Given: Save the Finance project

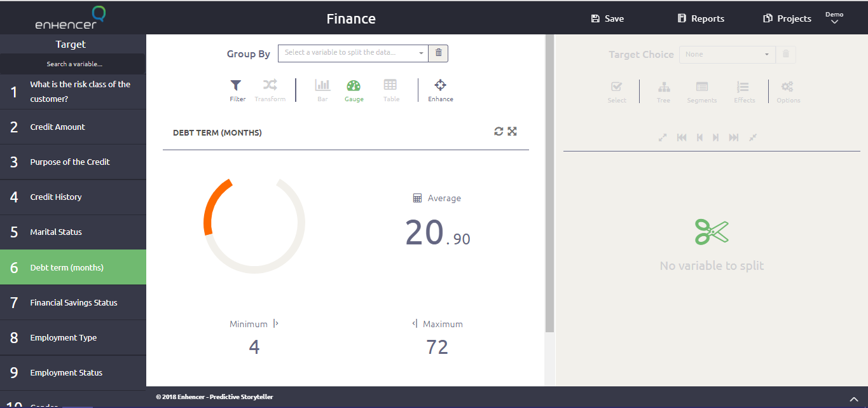Looking at the screenshot, I should pos(607,18).
